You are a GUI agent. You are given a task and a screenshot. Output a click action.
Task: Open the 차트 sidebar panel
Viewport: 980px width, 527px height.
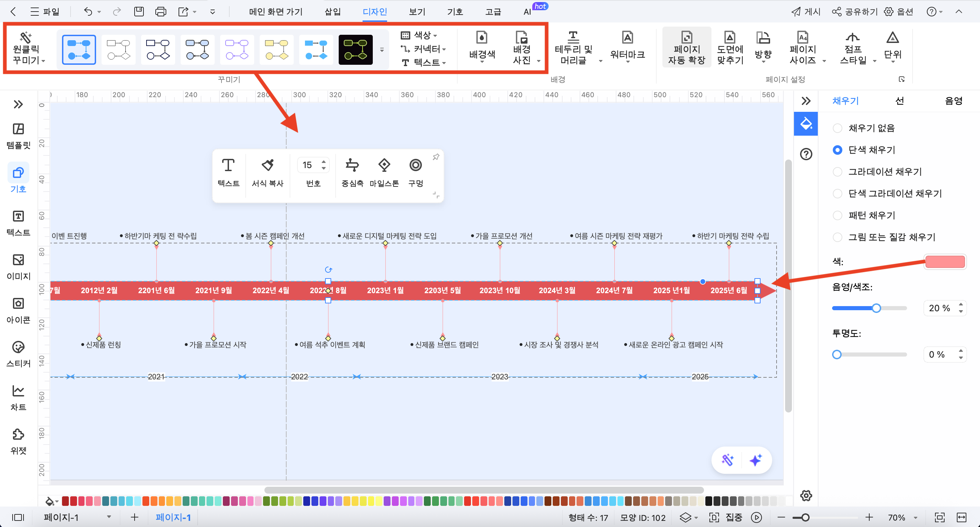point(18,397)
